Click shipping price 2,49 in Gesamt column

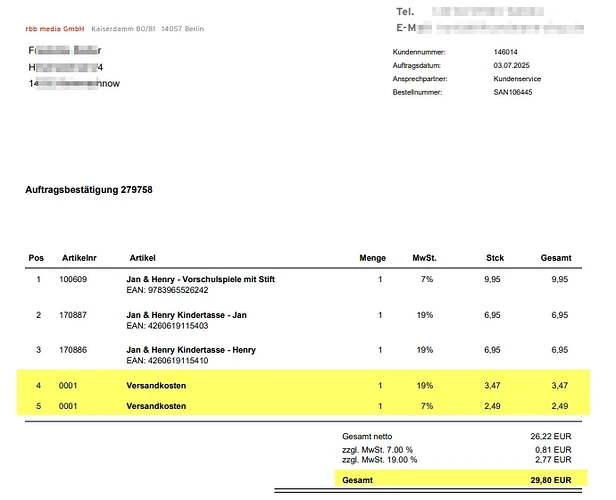pos(560,406)
